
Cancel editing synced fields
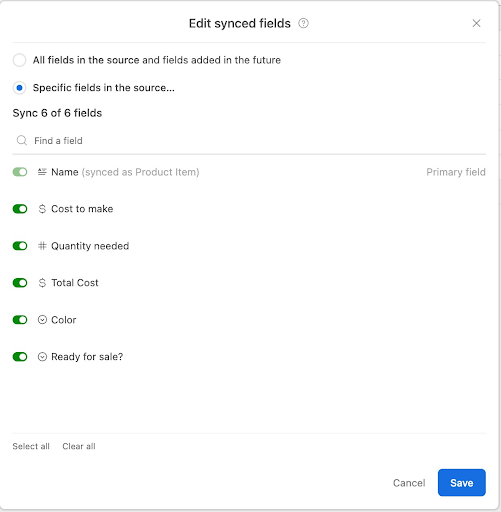tap(409, 483)
